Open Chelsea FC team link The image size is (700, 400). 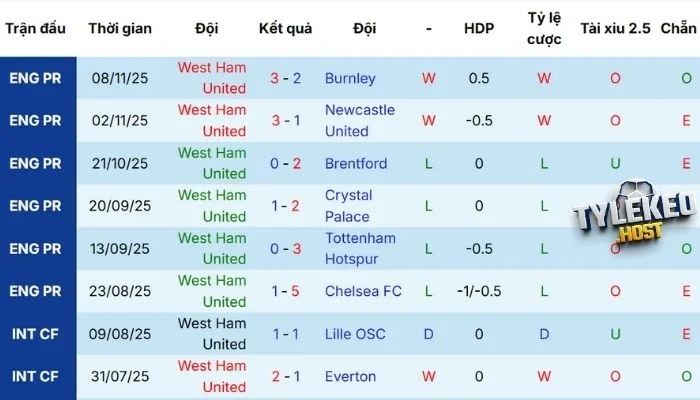(363, 291)
